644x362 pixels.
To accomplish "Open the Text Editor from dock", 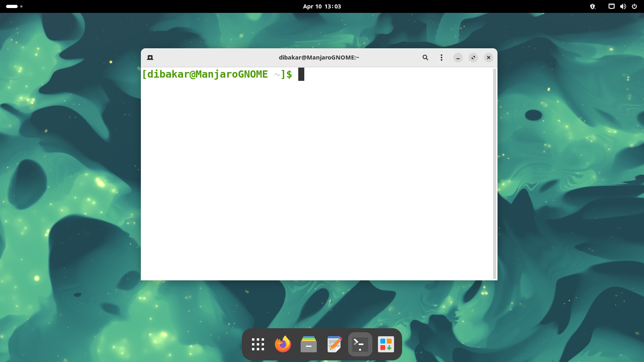I will click(x=334, y=344).
